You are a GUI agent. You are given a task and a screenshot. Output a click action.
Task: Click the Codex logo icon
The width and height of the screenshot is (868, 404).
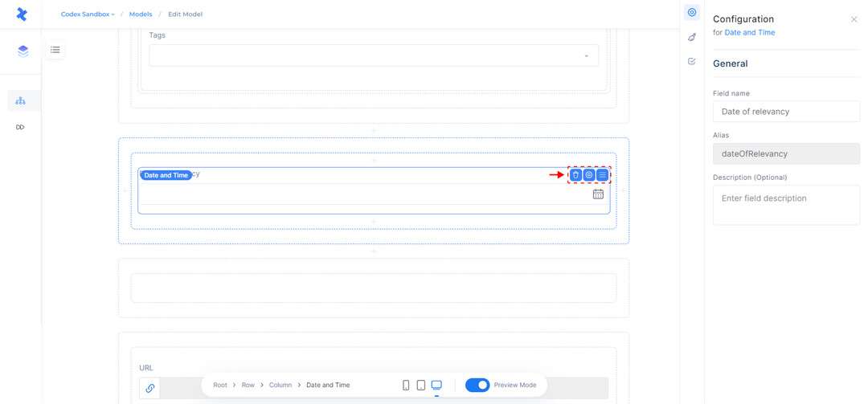[21, 14]
